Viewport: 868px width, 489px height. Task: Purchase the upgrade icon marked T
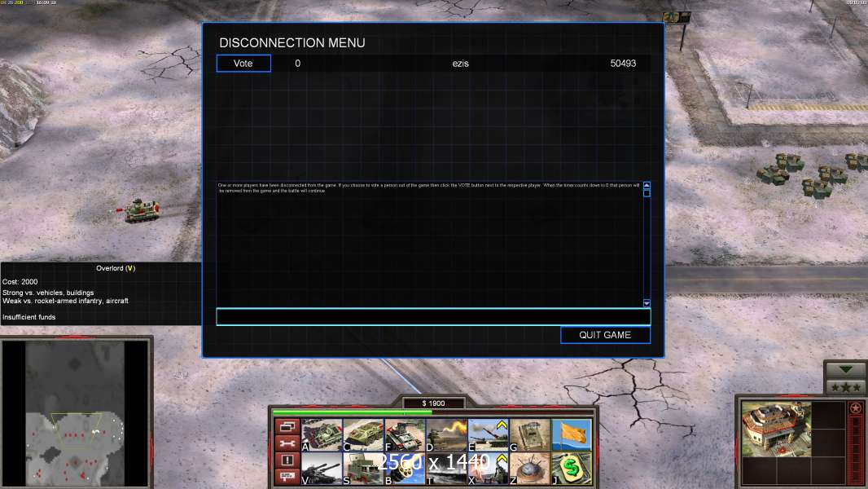point(447,469)
